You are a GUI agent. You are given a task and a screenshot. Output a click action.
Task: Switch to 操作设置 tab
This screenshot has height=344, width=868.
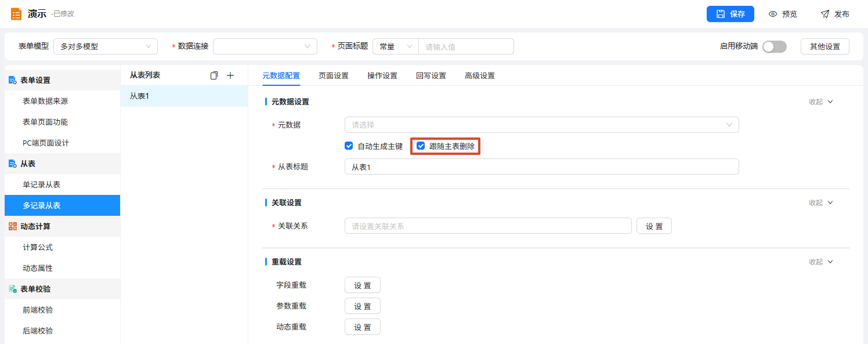pyautogui.click(x=382, y=75)
